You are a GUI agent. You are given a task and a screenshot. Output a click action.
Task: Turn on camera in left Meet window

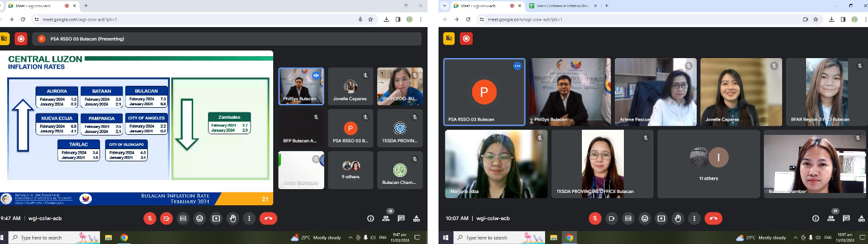coord(166,218)
